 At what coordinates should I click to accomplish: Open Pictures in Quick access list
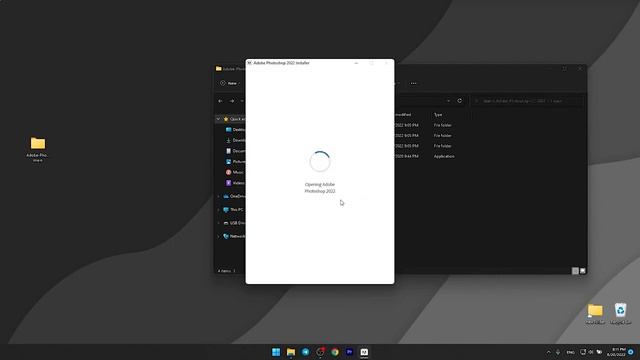236,162
